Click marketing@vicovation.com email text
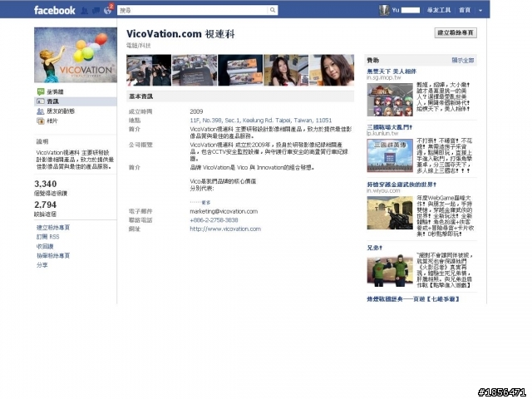Viewport: 532px width, 399px height. 224,211
